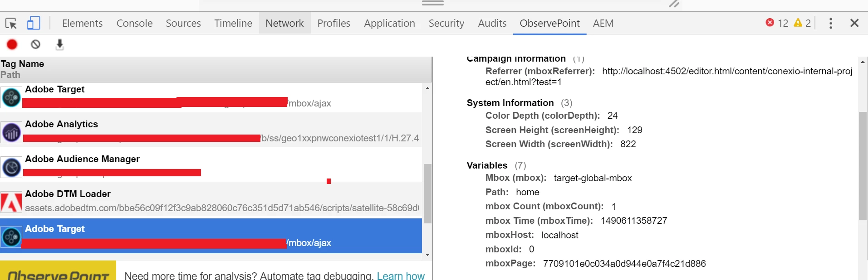
Task: Switch to the Profiles tab
Action: 334,23
